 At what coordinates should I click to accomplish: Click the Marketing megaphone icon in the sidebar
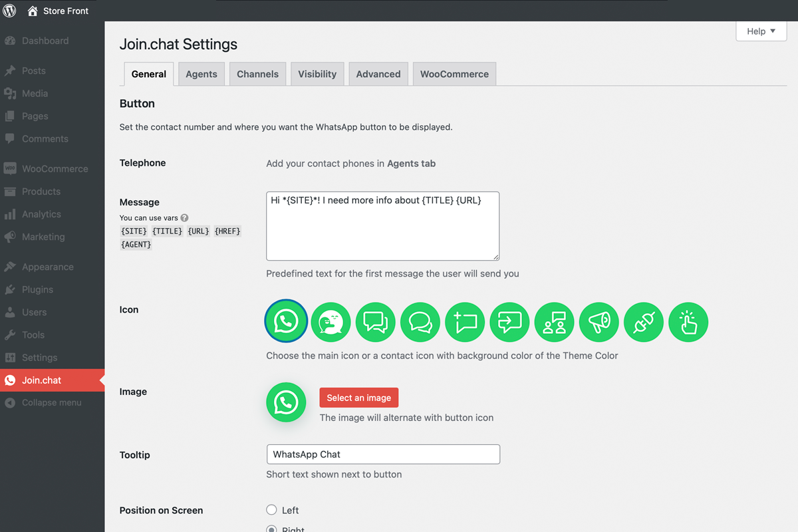tap(10, 237)
